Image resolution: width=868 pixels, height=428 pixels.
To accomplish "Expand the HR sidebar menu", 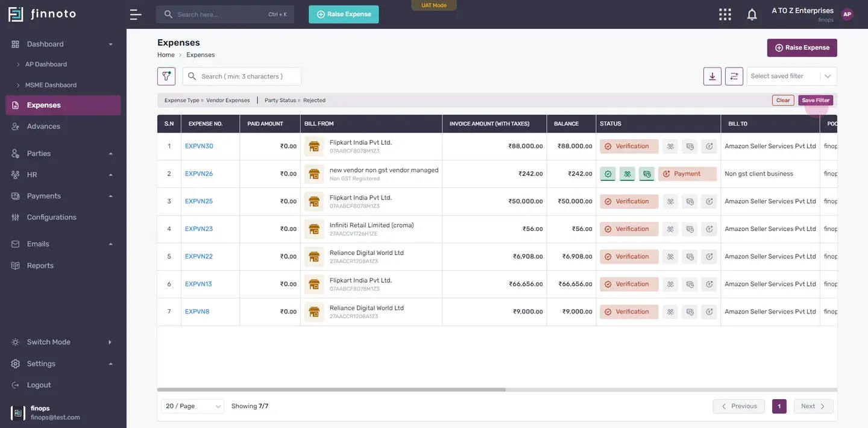I will coord(63,175).
